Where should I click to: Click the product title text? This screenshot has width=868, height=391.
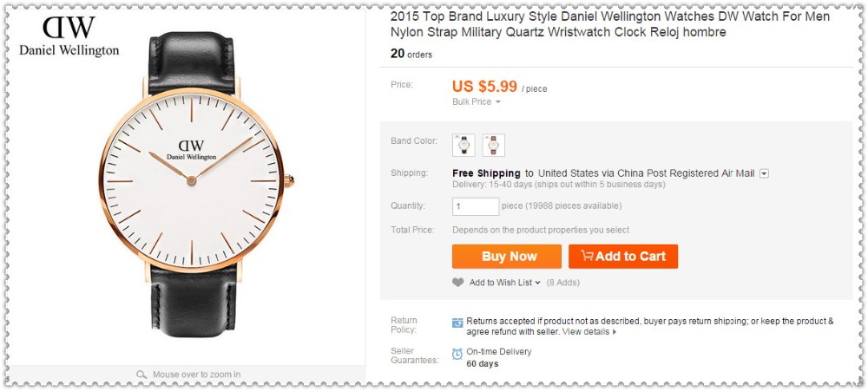[609, 24]
